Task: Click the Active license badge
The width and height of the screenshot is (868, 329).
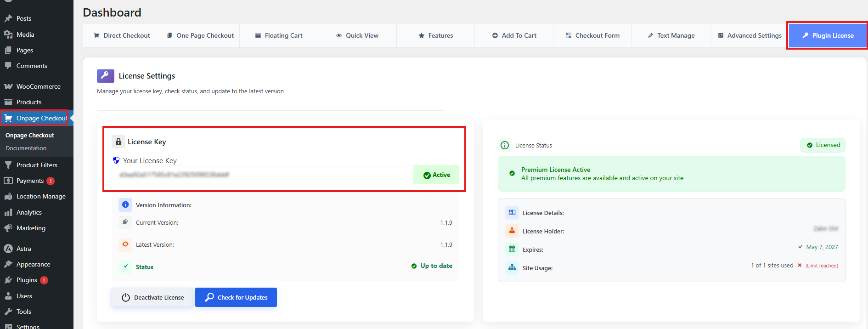Action: (x=436, y=175)
